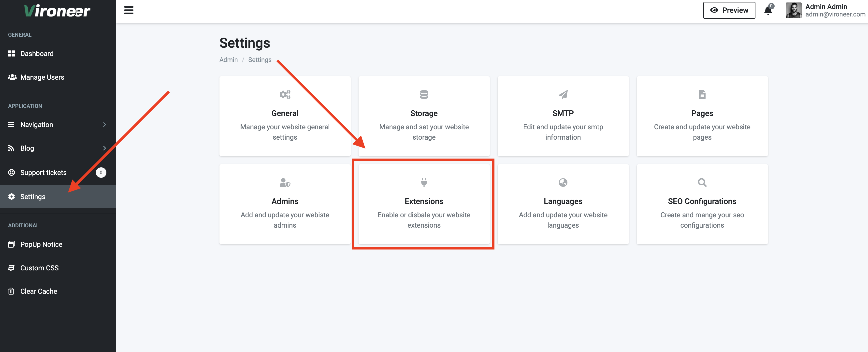The height and width of the screenshot is (352, 868).
Task: Click the Languages globe icon
Action: click(563, 182)
